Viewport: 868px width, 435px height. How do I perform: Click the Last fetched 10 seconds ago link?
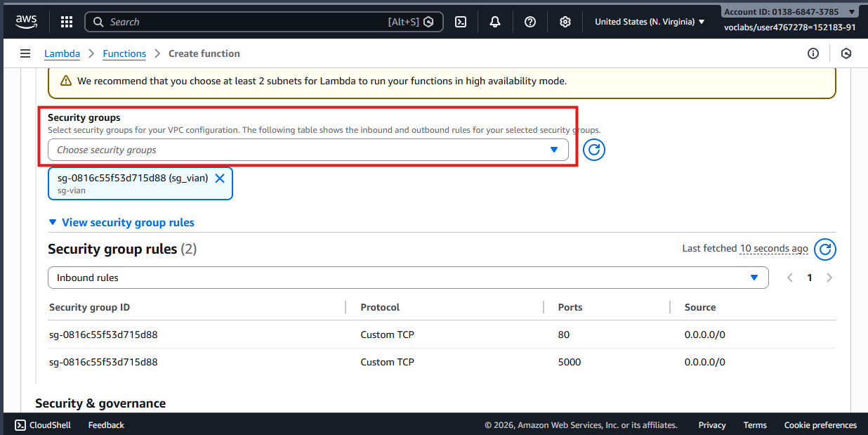pos(773,248)
